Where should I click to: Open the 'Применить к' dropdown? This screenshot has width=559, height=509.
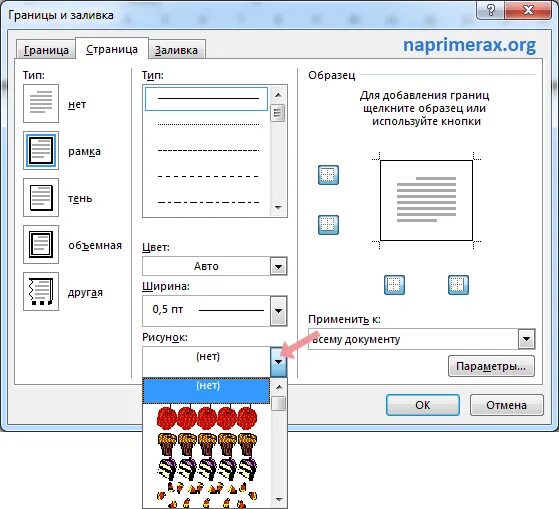(527, 339)
